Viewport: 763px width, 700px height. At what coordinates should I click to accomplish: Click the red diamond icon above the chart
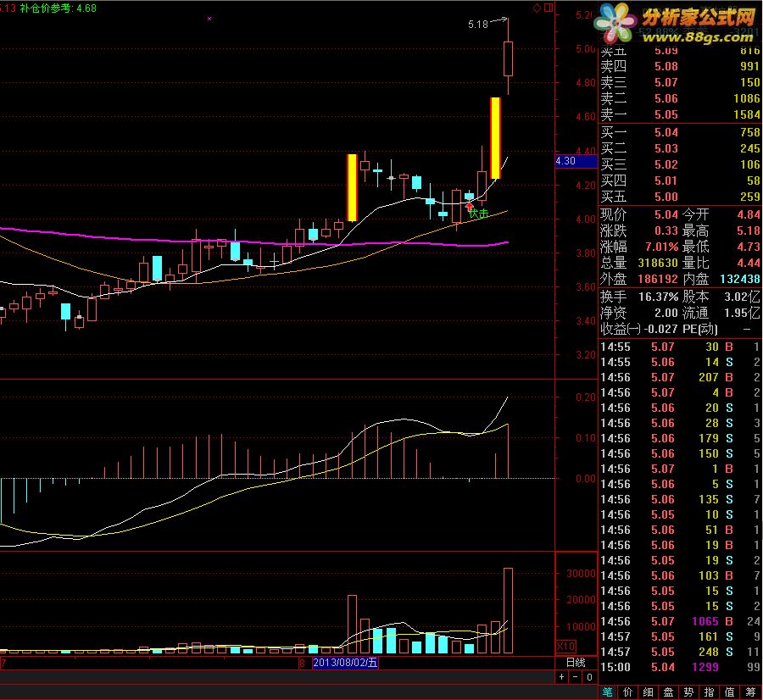(x=537, y=8)
